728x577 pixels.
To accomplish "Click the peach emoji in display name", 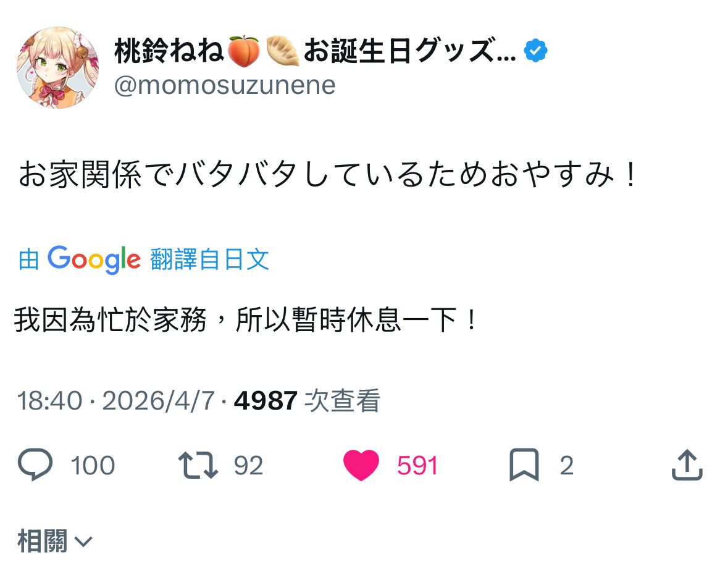I will coord(243,52).
